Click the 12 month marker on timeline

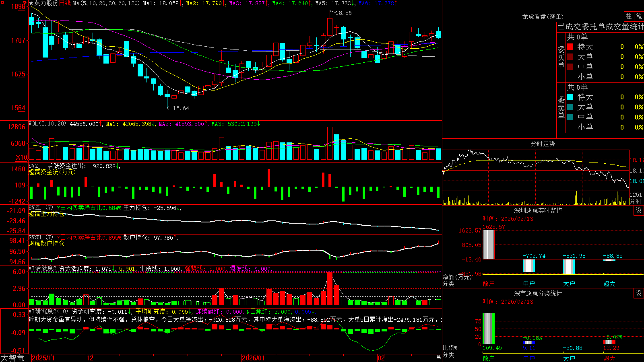click(90, 358)
